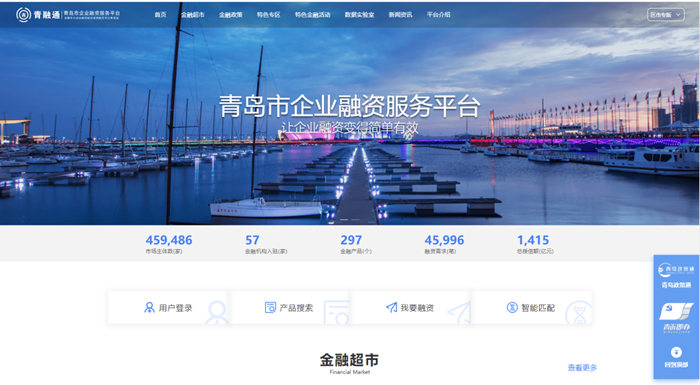Click the 青融通 logo icon
Image resolution: width=700 pixels, height=385 pixels.
click(23, 14)
